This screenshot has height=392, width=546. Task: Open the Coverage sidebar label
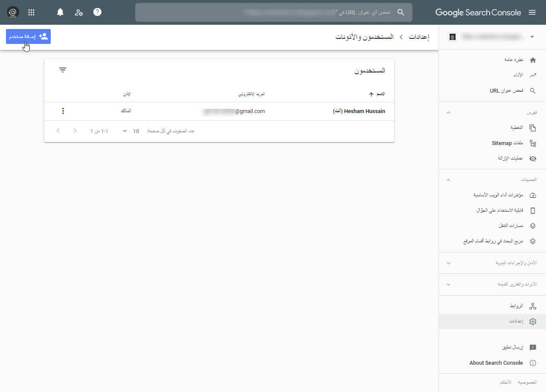click(x=517, y=128)
